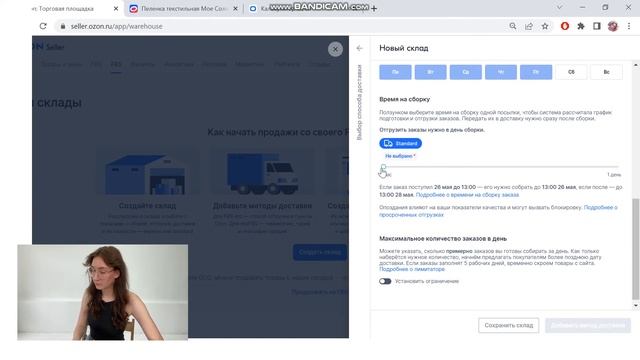Image resolution: width=640 pixels, height=360 pixels.
Task: Bookmark this page with the star icon
Action: (x=545, y=26)
